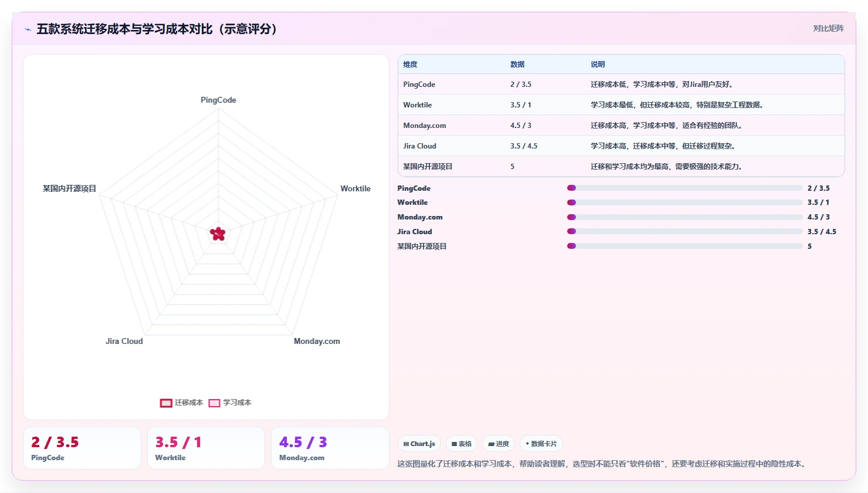Click the 维度 table column header
This screenshot has width=868, height=493.
pyautogui.click(x=411, y=65)
